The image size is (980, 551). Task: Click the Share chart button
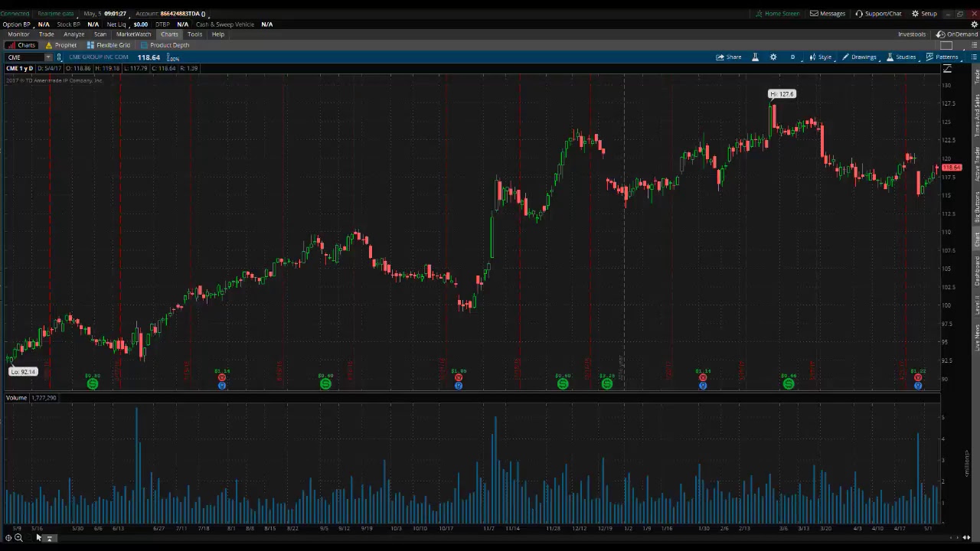coord(729,57)
